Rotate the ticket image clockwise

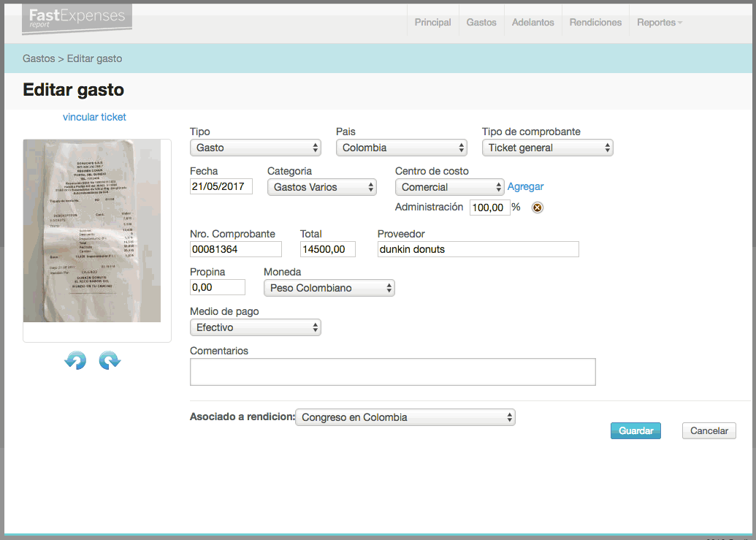[x=110, y=360]
